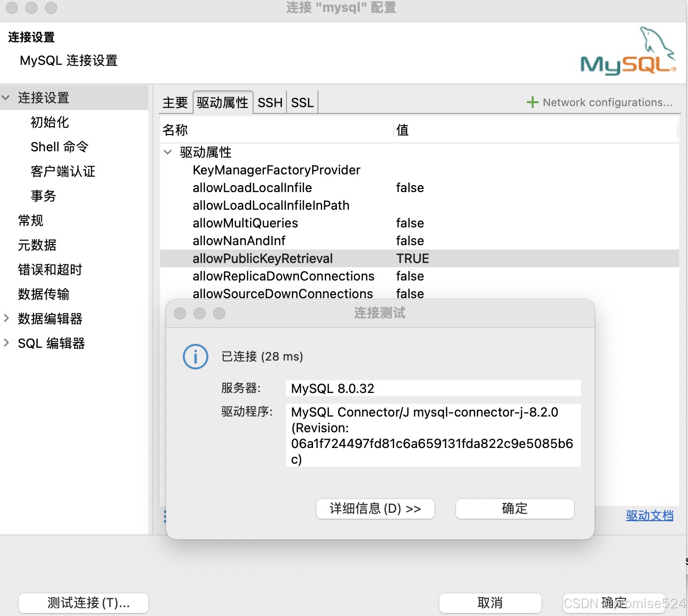Click the MySQL dolphin logo
Image resolution: width=688 pixels, height=616 pixels.
[x=628, y=52]
